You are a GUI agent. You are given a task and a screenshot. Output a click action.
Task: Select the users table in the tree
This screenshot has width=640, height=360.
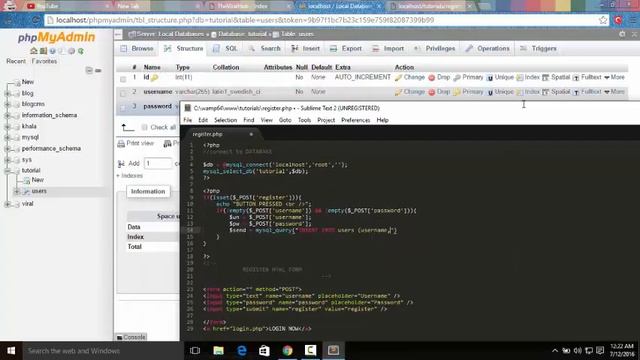coord(39,191)
